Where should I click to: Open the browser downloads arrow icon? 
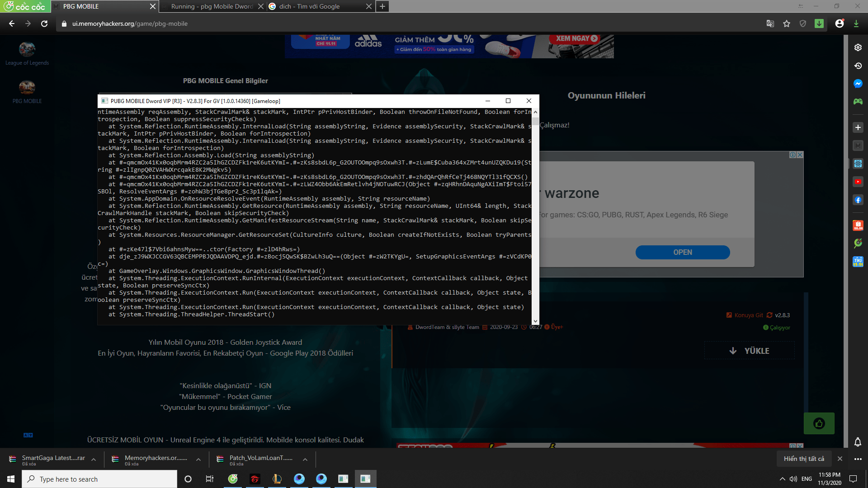[x=856, y=23]
